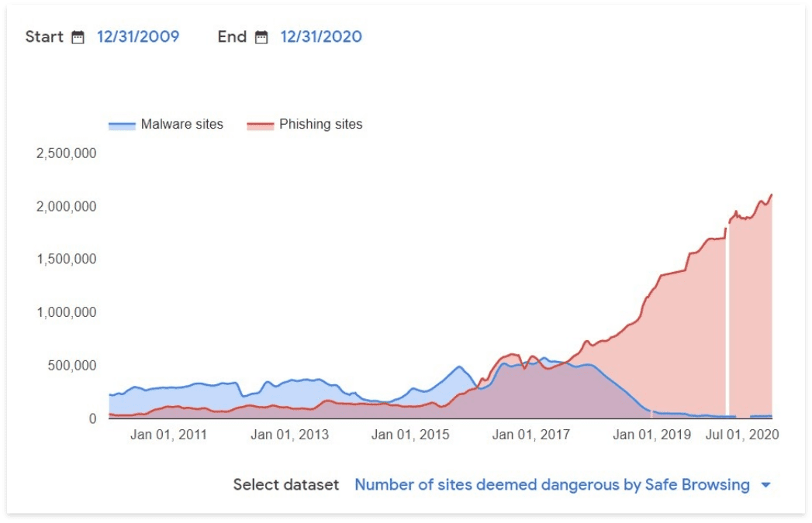Screen dimensions: 812x523
Task: Click the End date calendar icon
Action: point(261,37)
